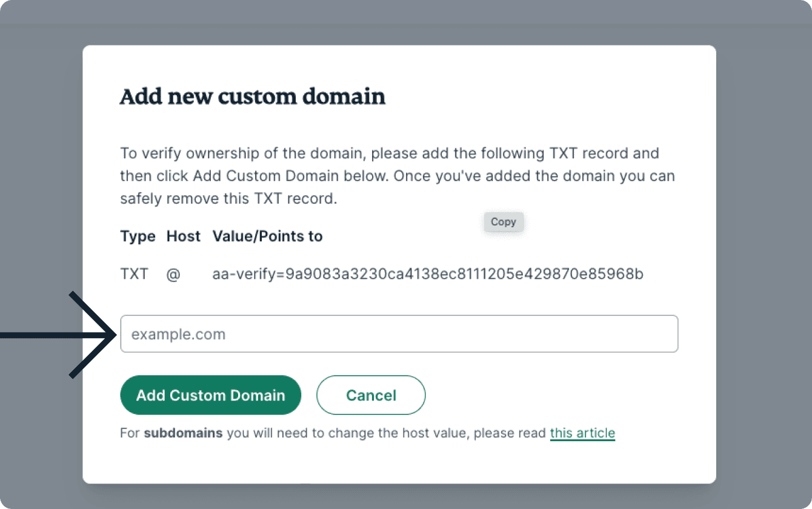
Task: Click the "safely remove this TXT record" sentence
Action: tap(228, 199)
